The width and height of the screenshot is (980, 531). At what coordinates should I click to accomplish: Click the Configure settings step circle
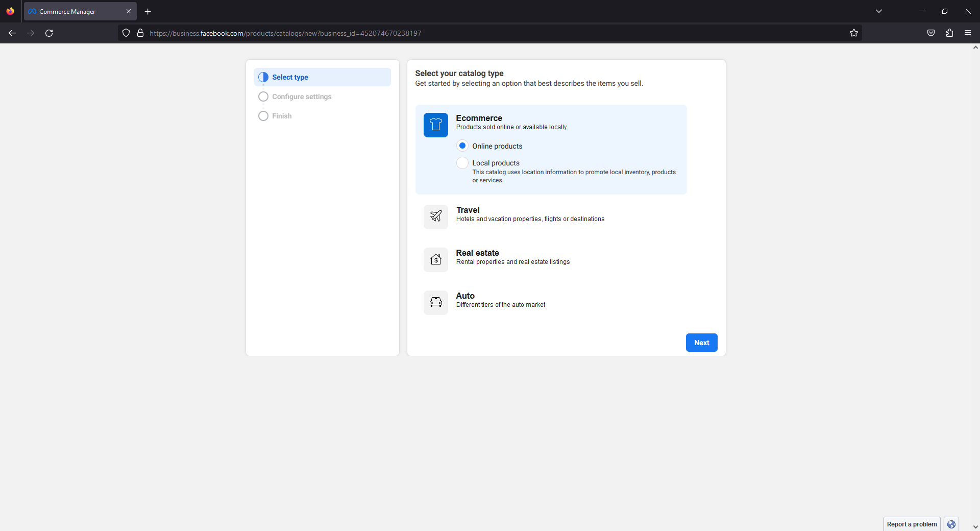[263, 96]
